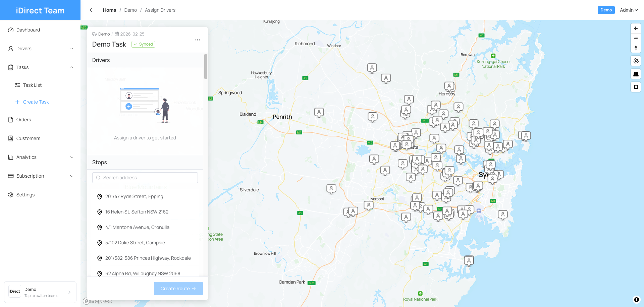
Task: Click the Create Task link
Action: click(x=36, y=102)
